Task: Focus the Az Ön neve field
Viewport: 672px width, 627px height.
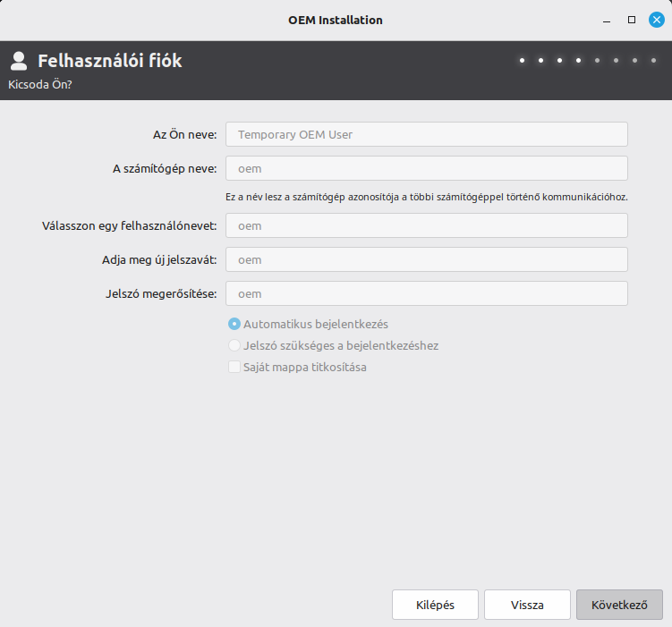Action: [x=426, y=134]
